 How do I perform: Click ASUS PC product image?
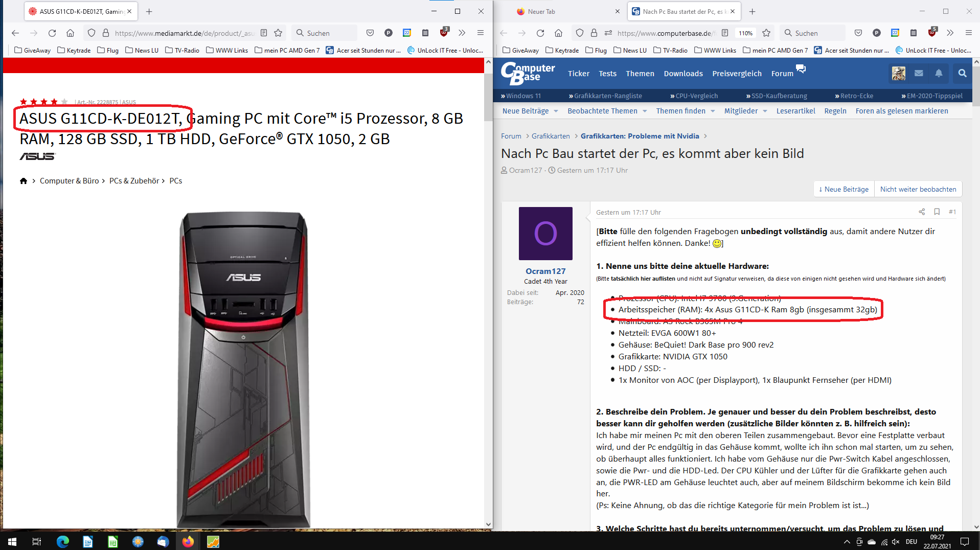click(243, 369)
